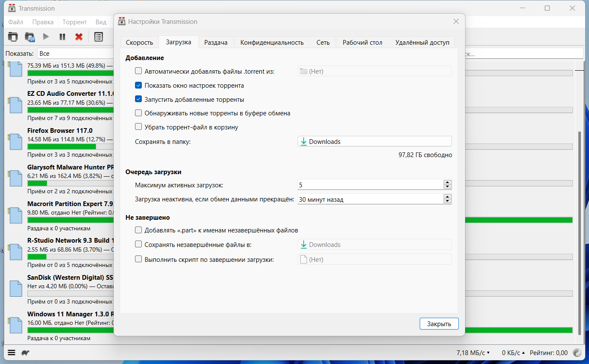The height and width of the screenshot is (364, 589).
Task: Open the Правка menu
Action: (x=43, y=22)
